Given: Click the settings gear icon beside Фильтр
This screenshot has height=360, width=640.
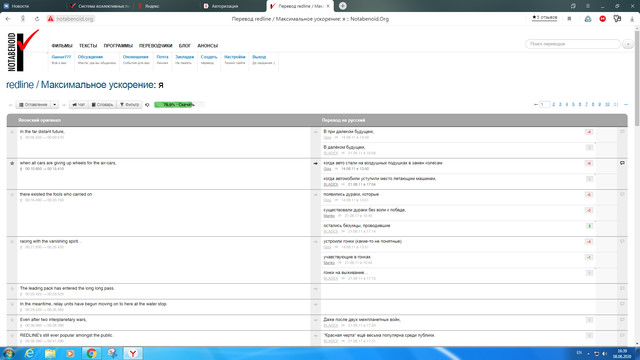Looking at the screenshot, I should (147, 105).
